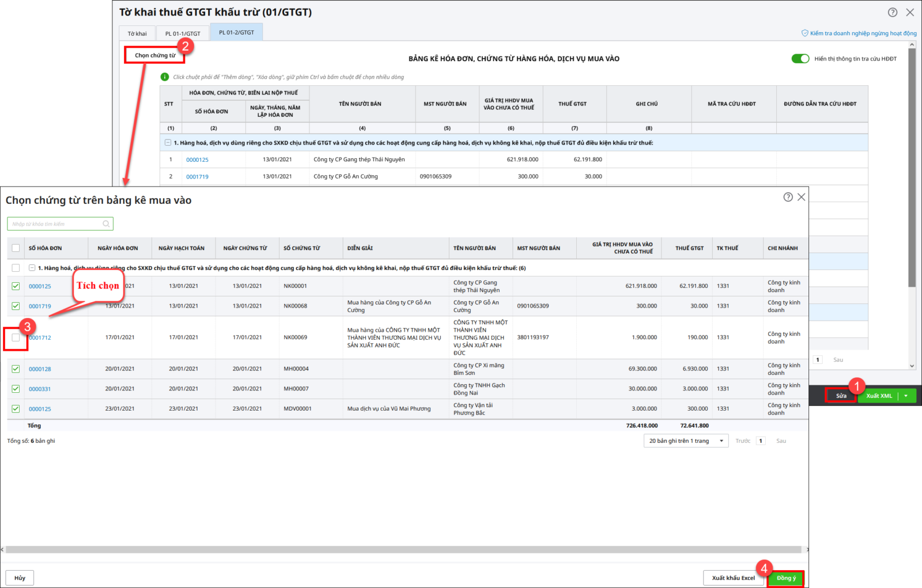Close the Tờ khai thuế GTGT window
This screenshot has height=588, width=922.
[x=910, y=12]
